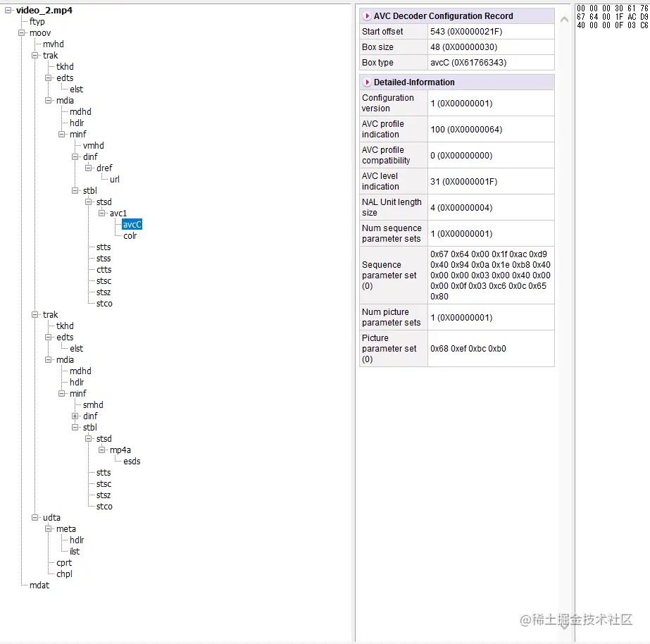The height and width of the screenshot is (644, 650).
Task: Select the esds box
Action: 132,461
